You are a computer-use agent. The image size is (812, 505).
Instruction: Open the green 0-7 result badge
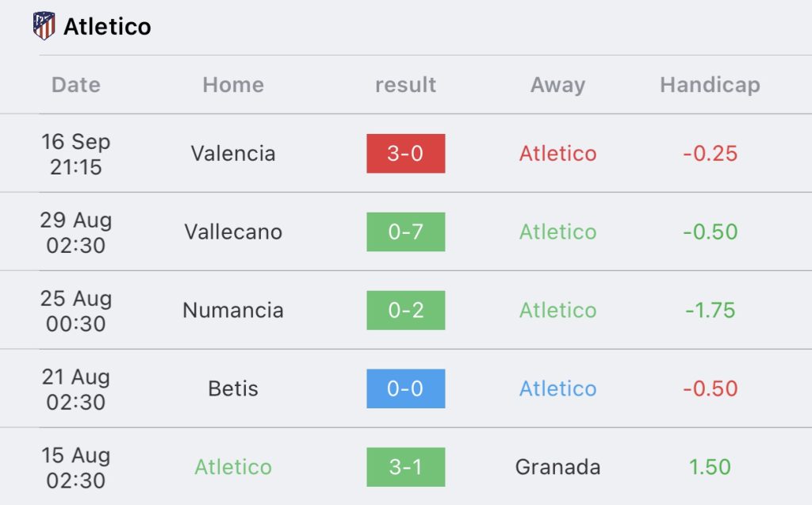[x=405, y=231]
